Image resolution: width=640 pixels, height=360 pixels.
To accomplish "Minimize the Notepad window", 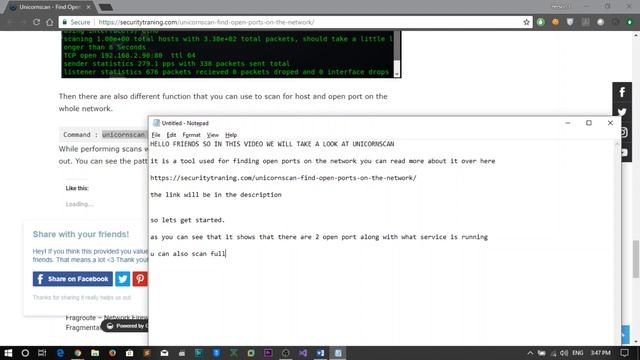I will coord(567,123).
